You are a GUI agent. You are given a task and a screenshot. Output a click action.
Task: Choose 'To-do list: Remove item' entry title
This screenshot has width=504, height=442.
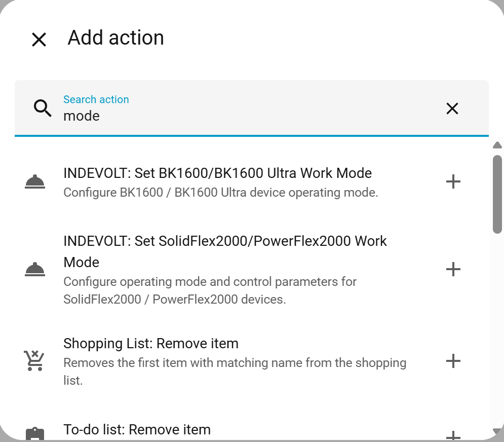coord(137,430)
